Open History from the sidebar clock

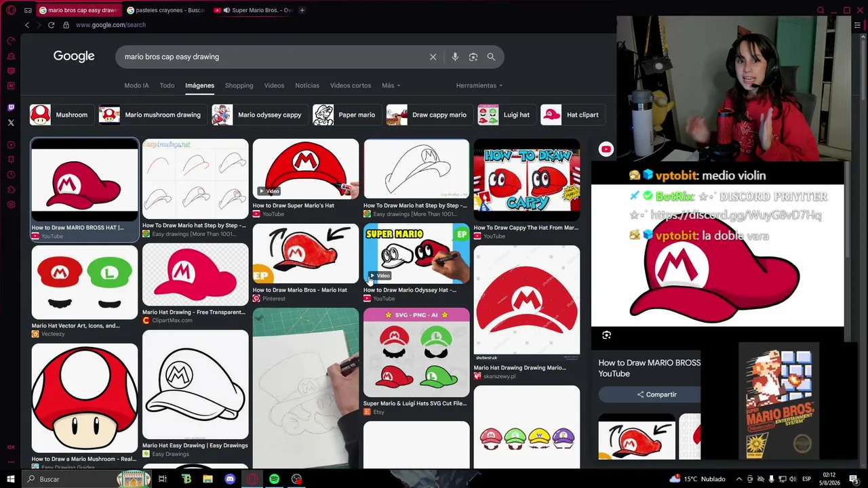(x=11, y=175)
